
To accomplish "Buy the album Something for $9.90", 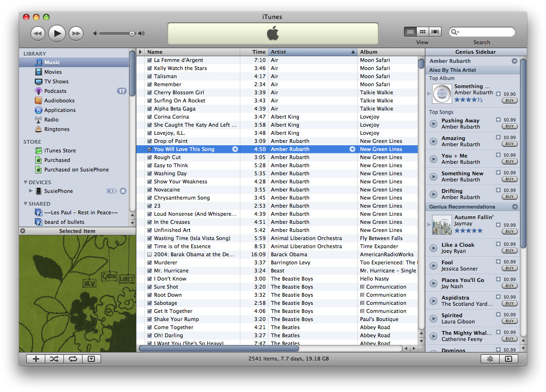I will point(509,101).
